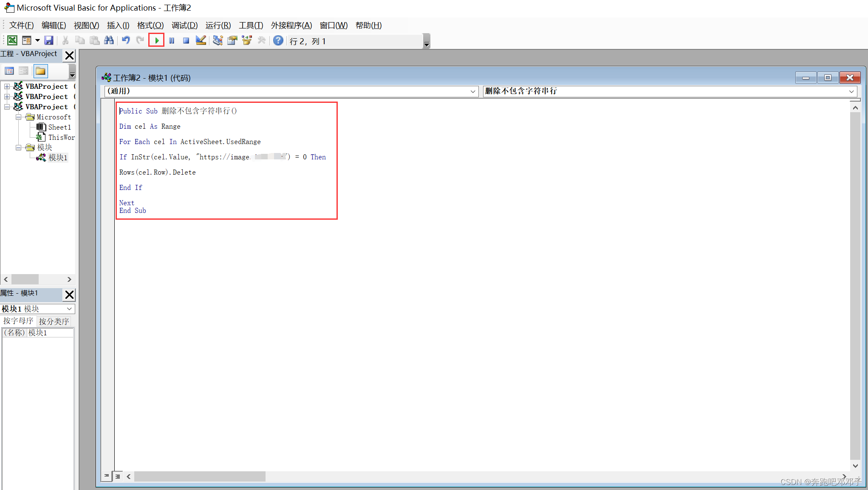Select Sheet1 in the project tree
Image resolution: width=868 pixels, height=490 pixels.
point(59,127)
